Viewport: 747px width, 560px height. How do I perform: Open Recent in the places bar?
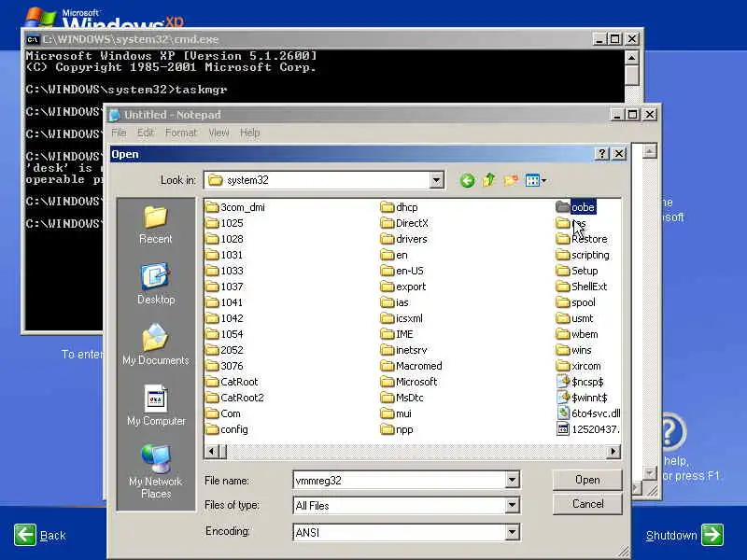(156, 225)
